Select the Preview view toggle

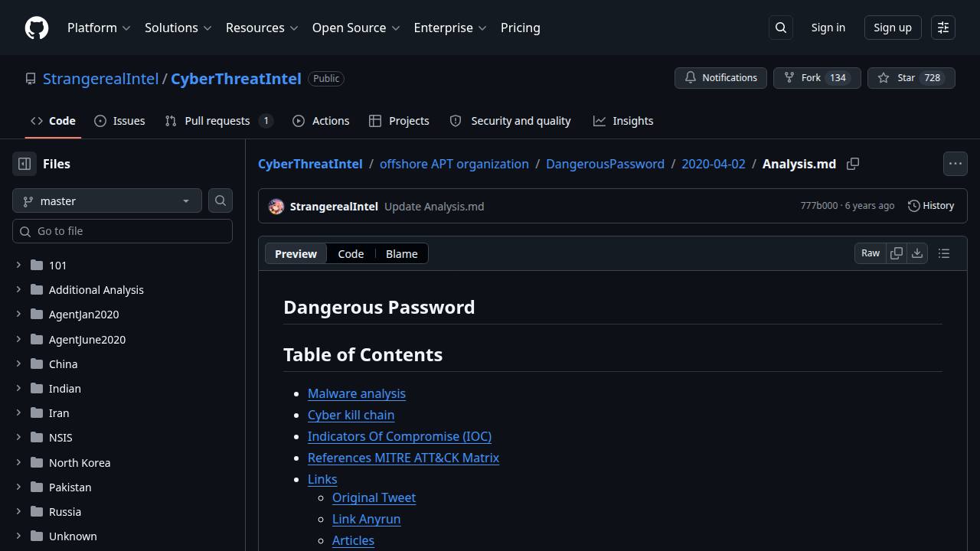(296, 254)
